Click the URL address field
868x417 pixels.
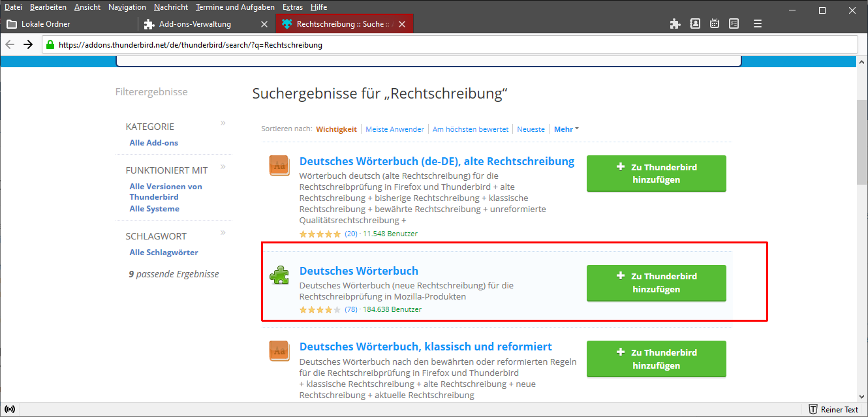pyautogui.click(x=450, y=45)
